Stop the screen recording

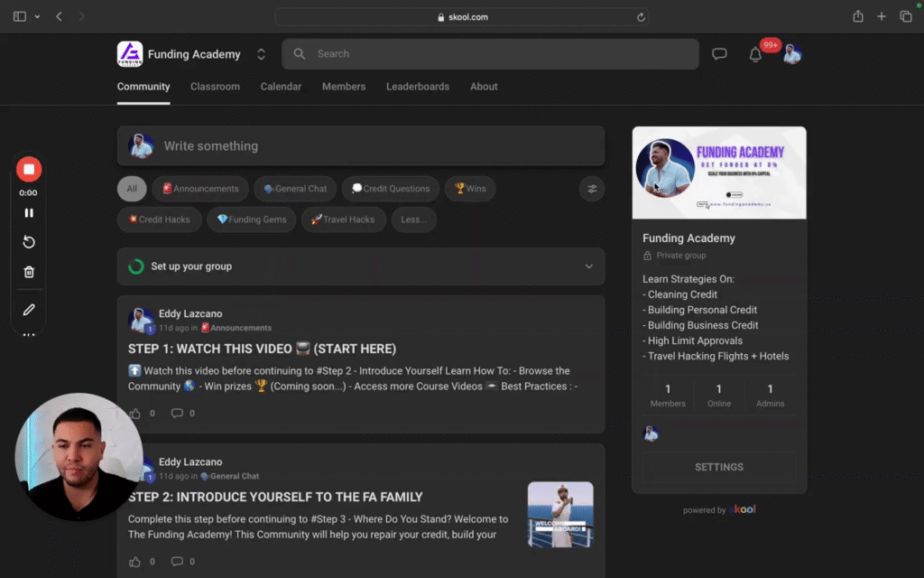[28, 169]
